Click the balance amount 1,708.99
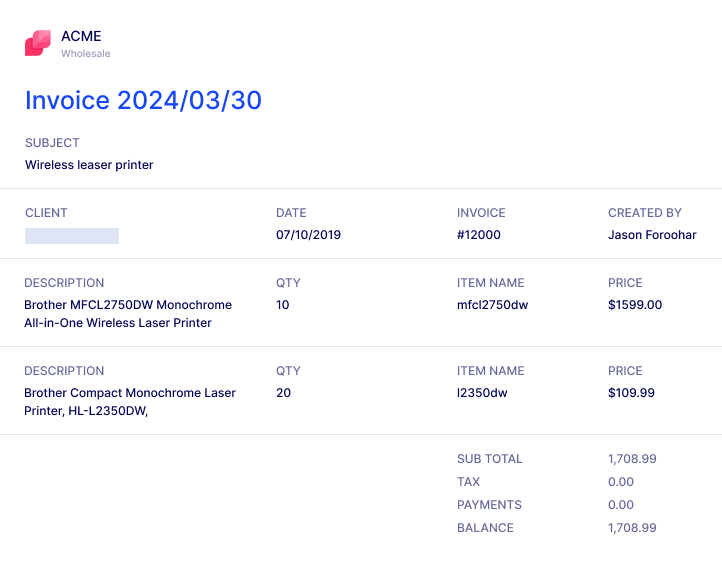 click(632, 528)
